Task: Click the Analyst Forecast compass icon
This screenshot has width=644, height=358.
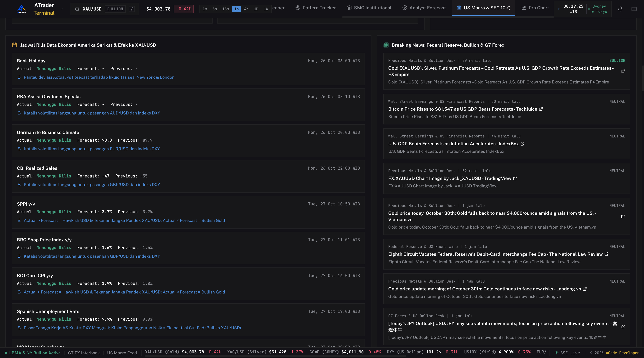Action: 405,8
